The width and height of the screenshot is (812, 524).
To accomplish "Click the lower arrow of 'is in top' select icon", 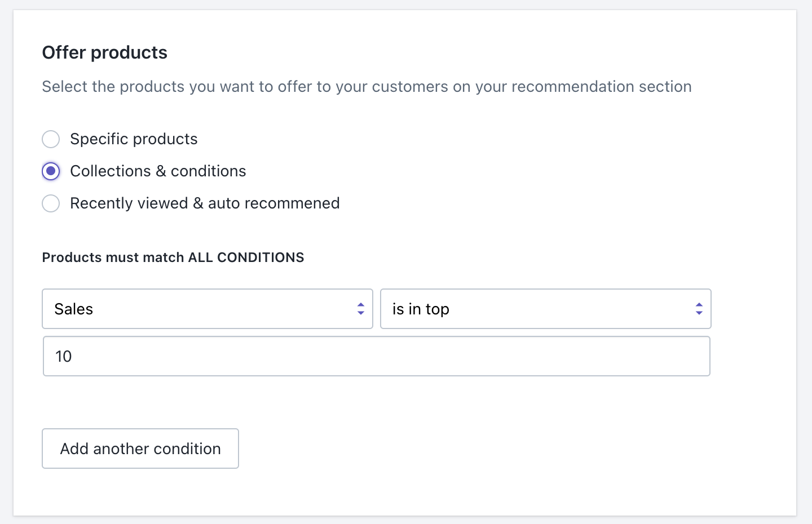I will tap(699, 313).
